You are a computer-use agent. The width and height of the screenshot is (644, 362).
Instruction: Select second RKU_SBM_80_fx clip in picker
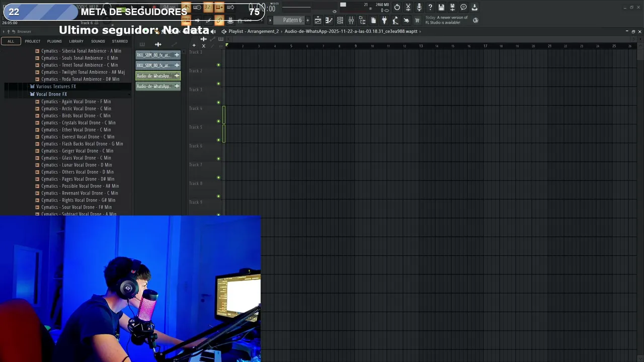click(158, 65)
